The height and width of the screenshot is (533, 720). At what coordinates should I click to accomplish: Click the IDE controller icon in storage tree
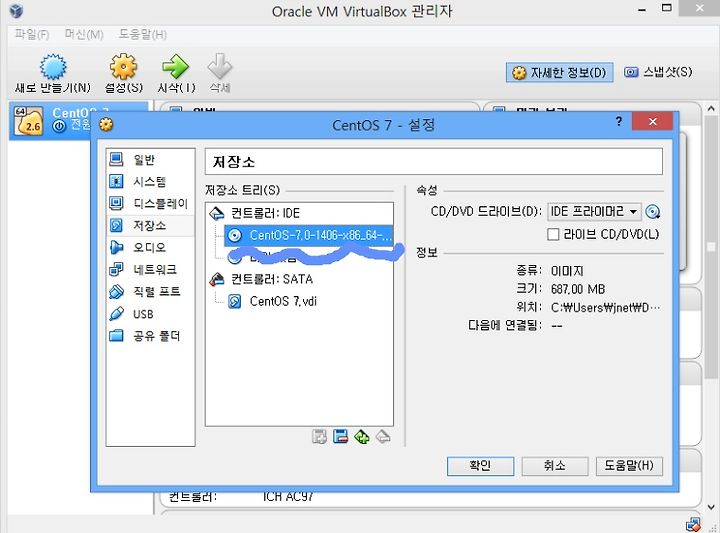pos(216,213)
